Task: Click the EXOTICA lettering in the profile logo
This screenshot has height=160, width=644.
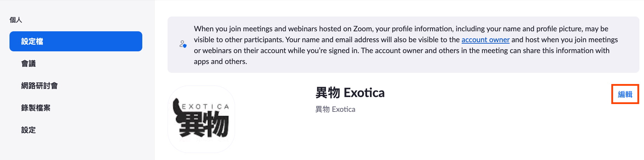Action: tap(205, 106)
